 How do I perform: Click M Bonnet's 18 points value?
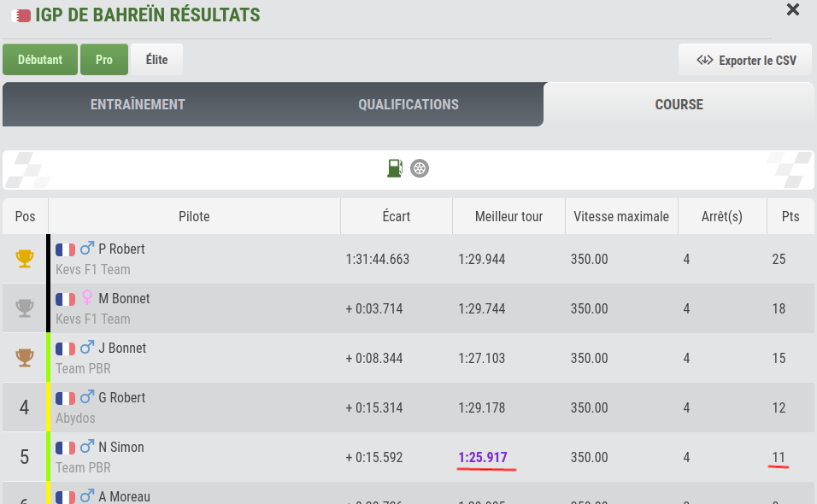pos(779,308)
